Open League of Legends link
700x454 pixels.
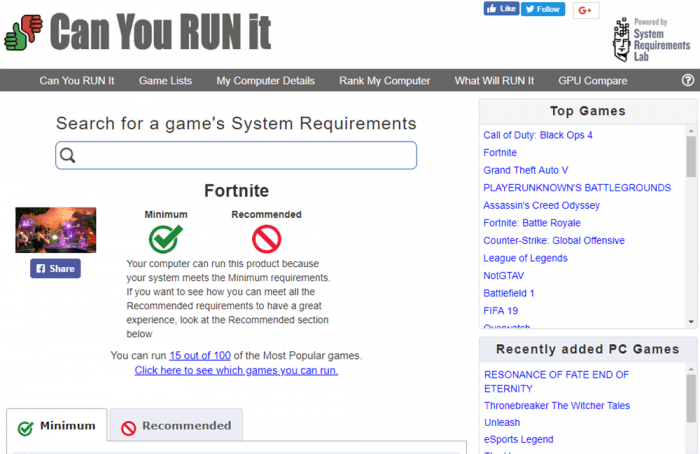525,258
